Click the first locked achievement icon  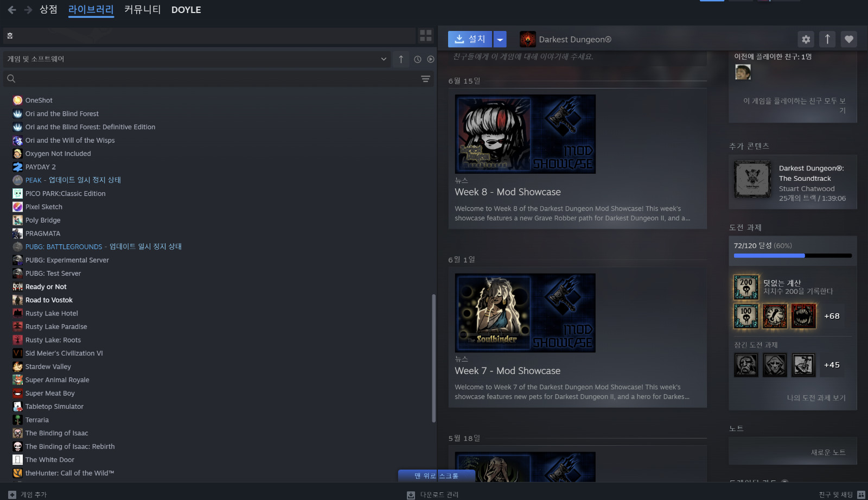click(746, 365)
